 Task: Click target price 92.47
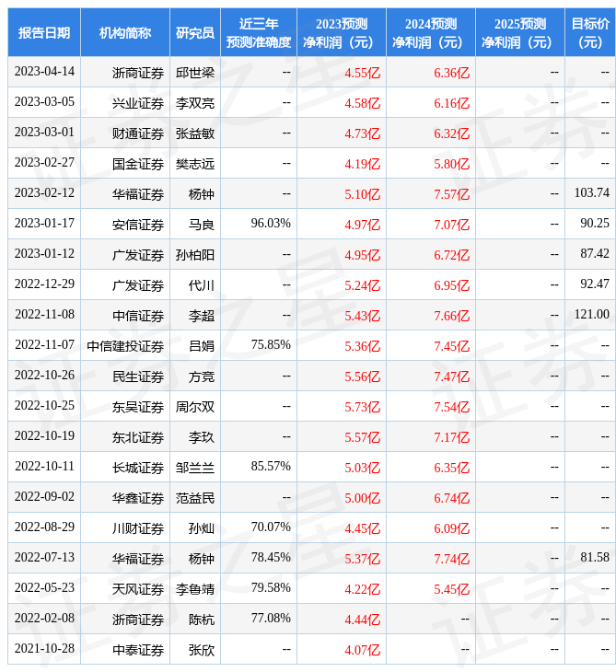coord(595,284)
